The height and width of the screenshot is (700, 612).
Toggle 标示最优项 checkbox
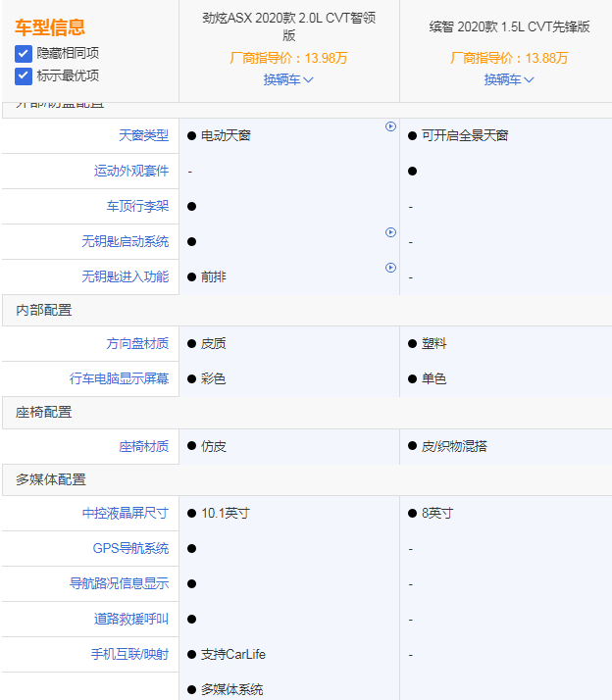(x=24, y=75)
